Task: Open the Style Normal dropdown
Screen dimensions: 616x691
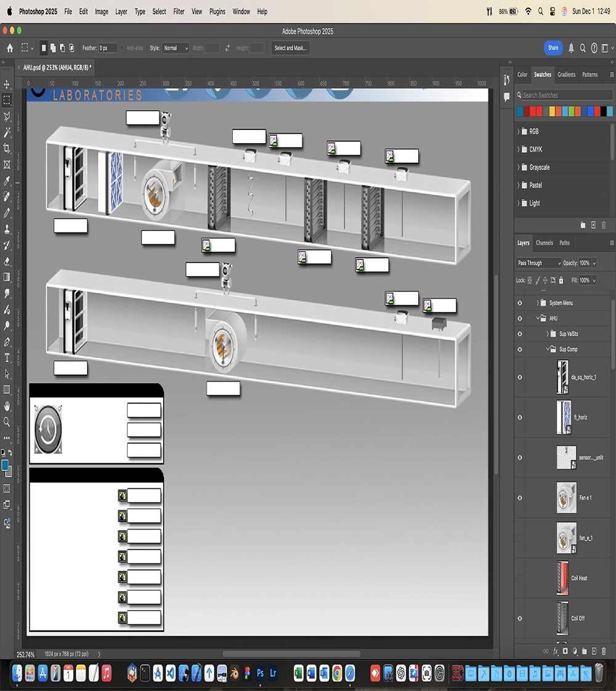Action: 175,48
